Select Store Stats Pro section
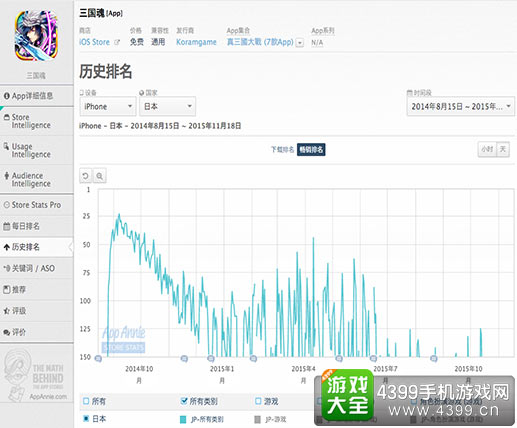Screen dimensions: 517x428 [x=36, y=205]
